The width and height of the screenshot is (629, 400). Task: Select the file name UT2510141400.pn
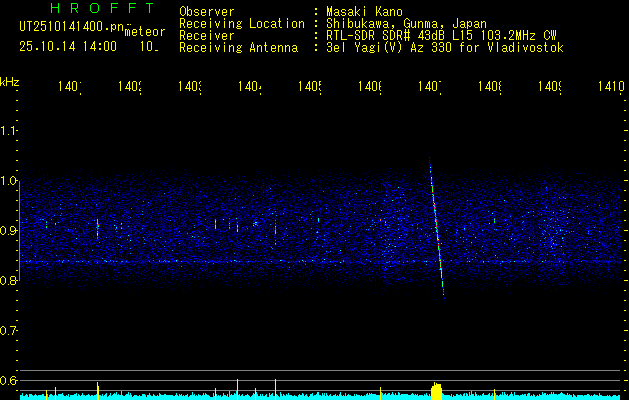click(x=71, y=26)
